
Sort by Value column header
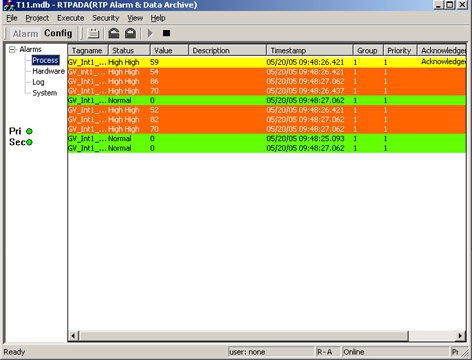[169, 50]
